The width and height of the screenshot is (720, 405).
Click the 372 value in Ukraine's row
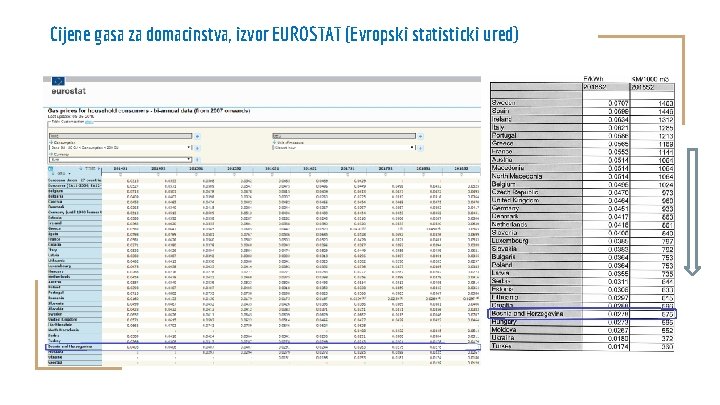point(667,338)
